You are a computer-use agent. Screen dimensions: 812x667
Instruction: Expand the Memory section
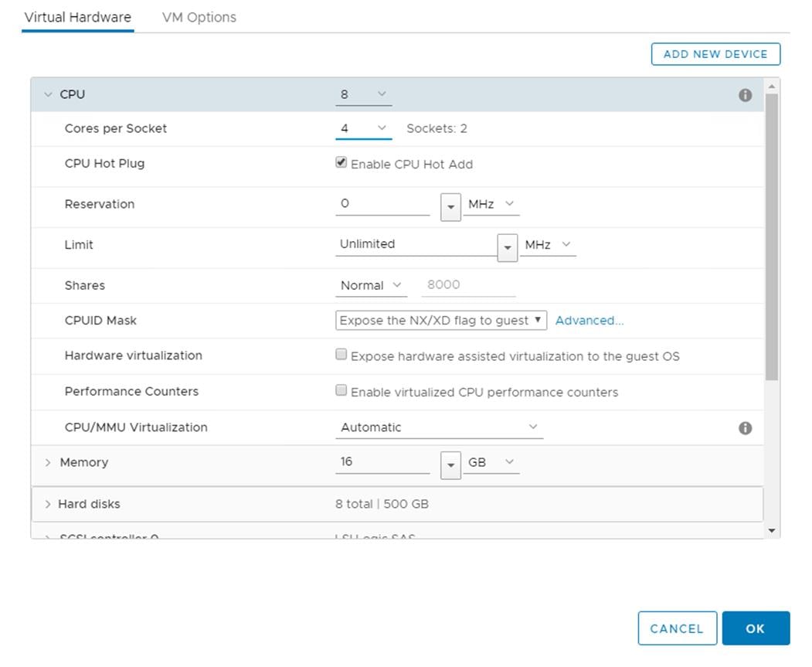(49, 462)
